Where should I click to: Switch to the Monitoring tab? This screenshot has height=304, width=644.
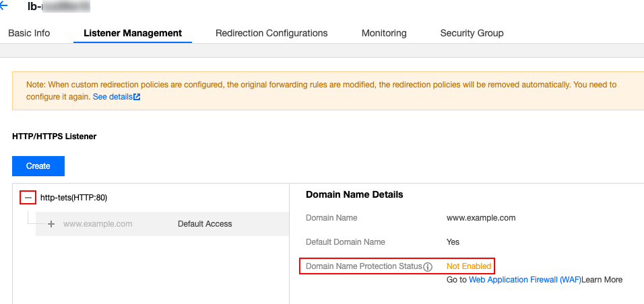click(384, 33)
